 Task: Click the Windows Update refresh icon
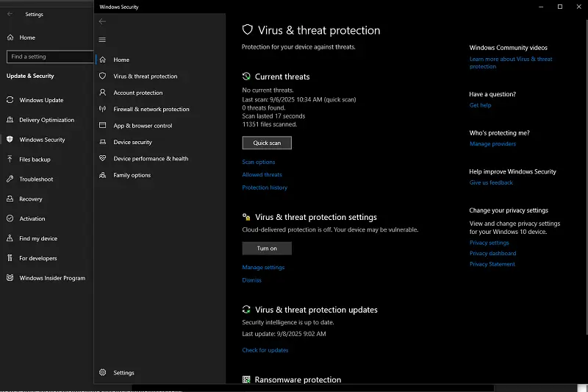10,100
